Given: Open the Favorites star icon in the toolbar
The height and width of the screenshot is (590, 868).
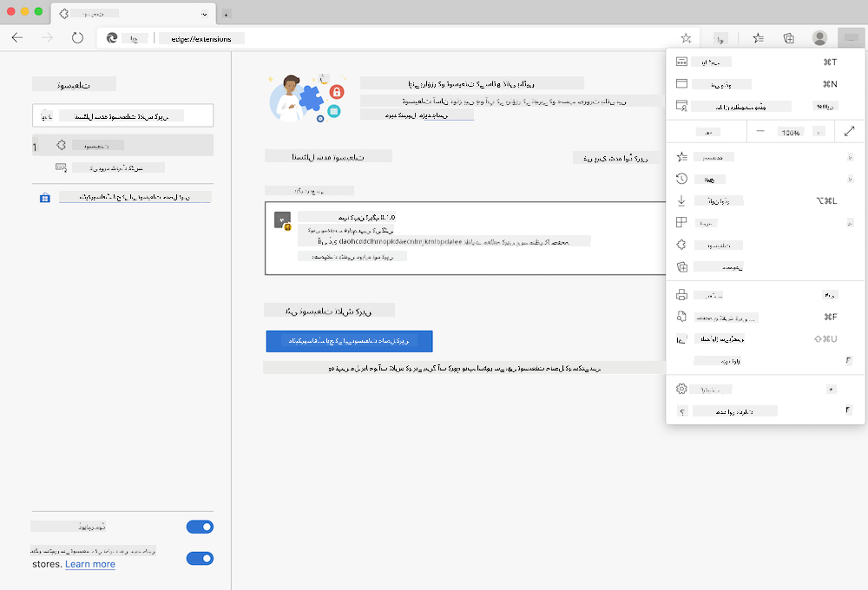Looking at the screenshot, I should tap(758, 37).
